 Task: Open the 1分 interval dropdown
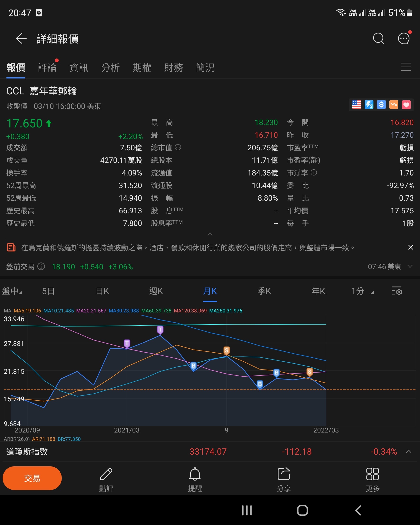tap(362, 291)
